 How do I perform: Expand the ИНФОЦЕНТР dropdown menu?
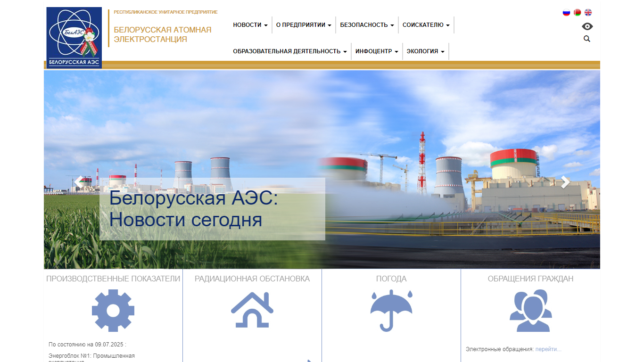[377, 51]
